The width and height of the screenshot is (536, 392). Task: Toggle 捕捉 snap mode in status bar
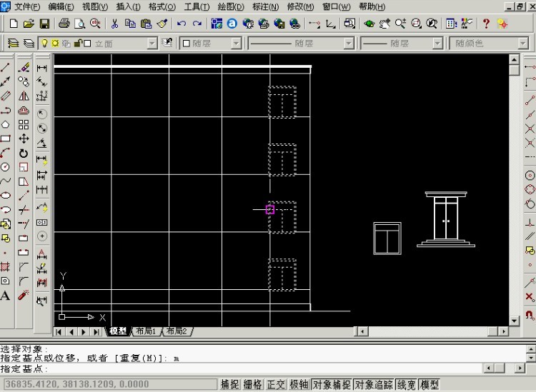[x=229, y=384]
